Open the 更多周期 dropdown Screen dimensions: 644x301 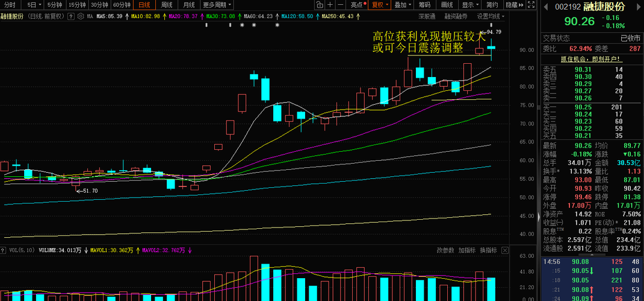(217, 5)
